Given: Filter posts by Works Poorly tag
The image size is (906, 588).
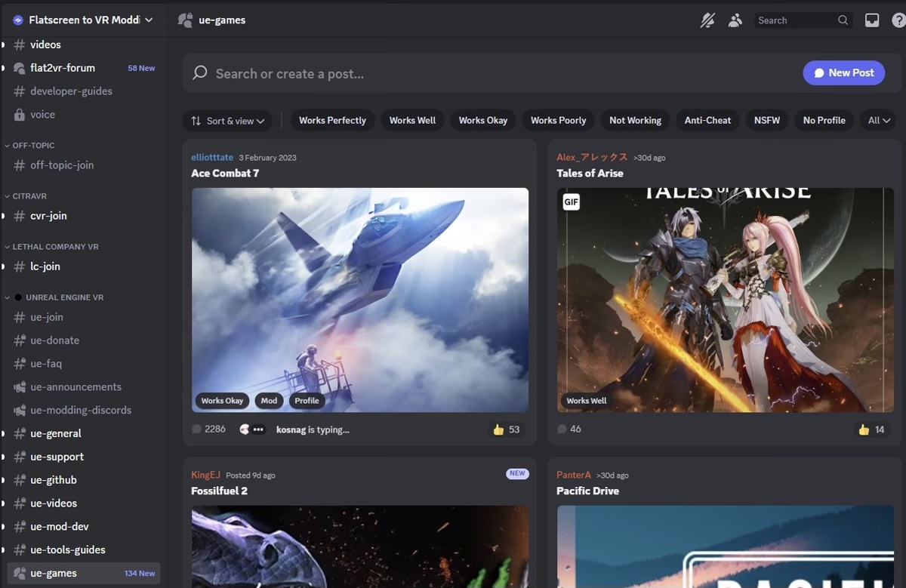Looking at the screenshot, I should tap(558, 121).
